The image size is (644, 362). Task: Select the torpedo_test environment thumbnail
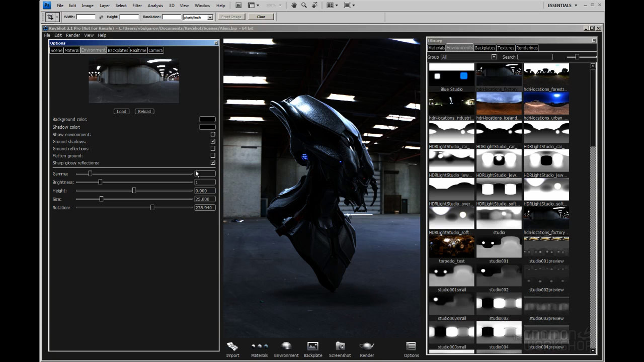(x=451, y=247)
